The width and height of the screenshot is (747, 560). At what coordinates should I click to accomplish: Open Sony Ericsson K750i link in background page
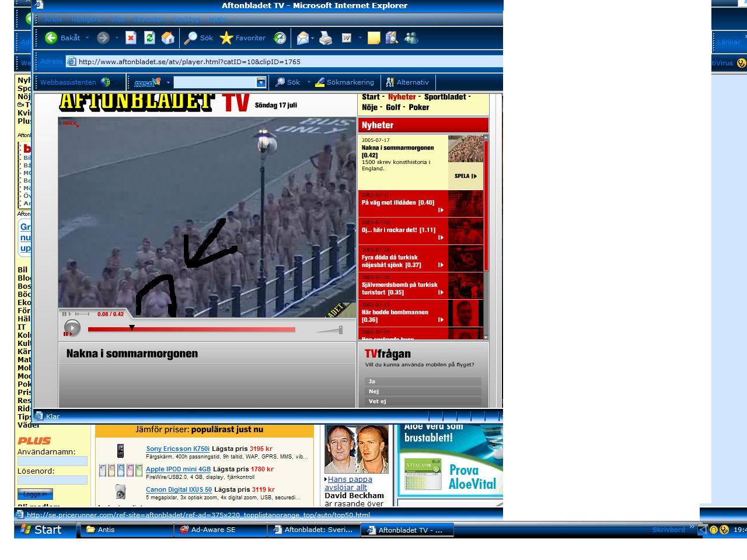pos(177,449)
